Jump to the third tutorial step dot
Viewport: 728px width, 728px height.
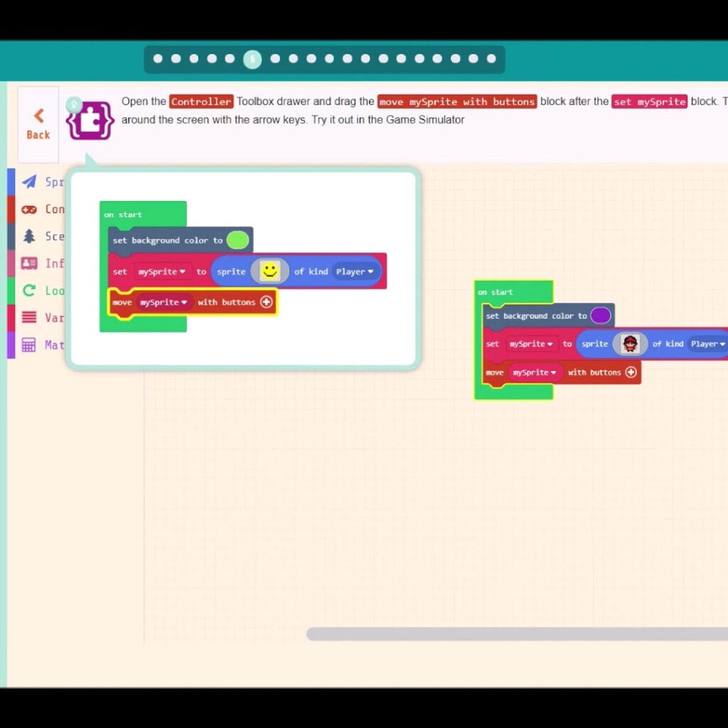(x=194, y=58)
